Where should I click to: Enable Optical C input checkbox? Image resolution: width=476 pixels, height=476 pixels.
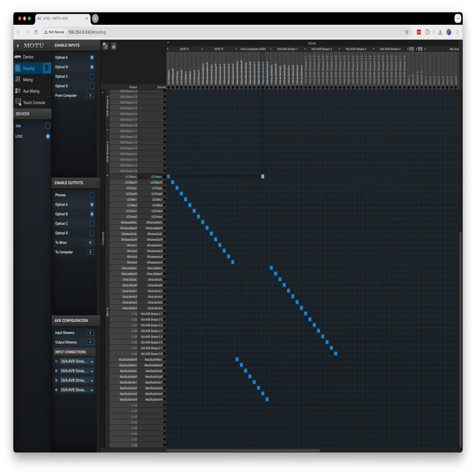pos(92,76)
